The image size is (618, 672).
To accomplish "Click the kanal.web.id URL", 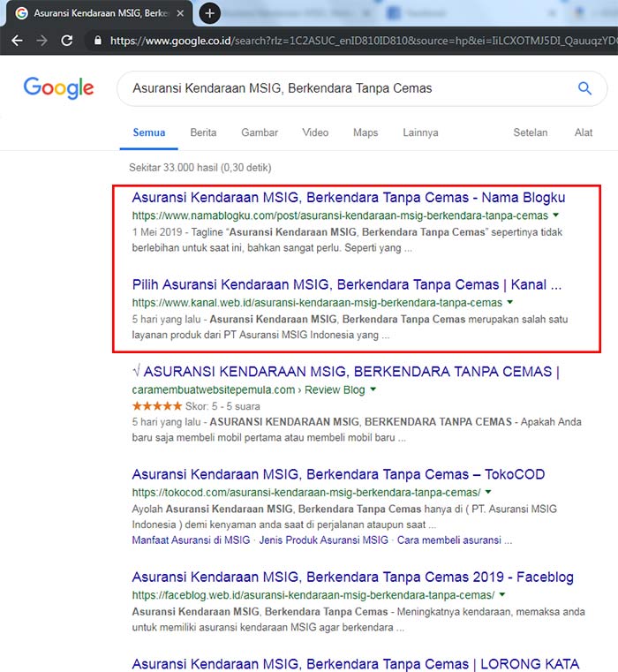I will pyautogui.click(x=317, y=303).
